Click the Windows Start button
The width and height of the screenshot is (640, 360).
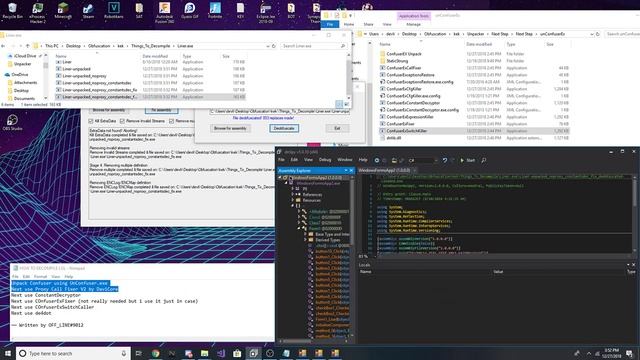(x=7, y=353)
